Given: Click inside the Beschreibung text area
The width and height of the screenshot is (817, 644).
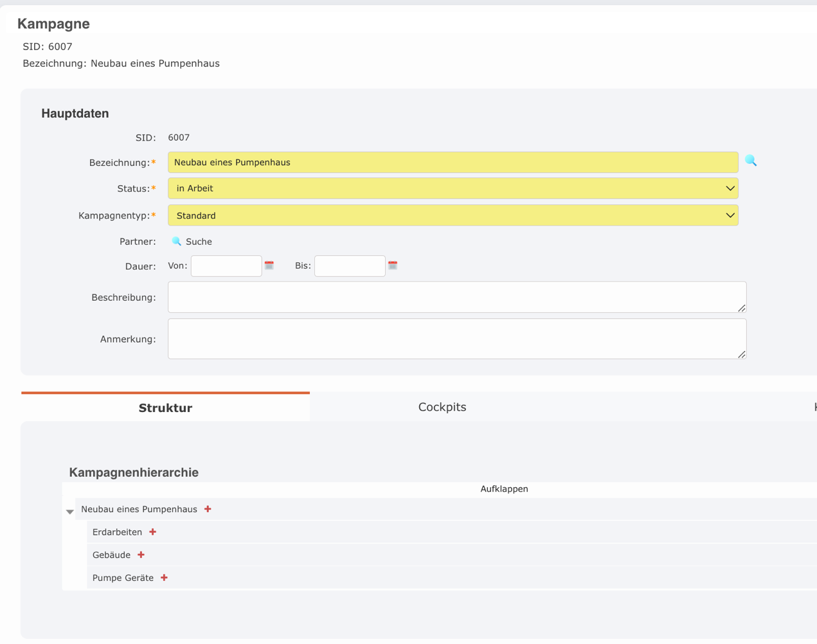Looking at the screenshot, I should pos(456,297).
